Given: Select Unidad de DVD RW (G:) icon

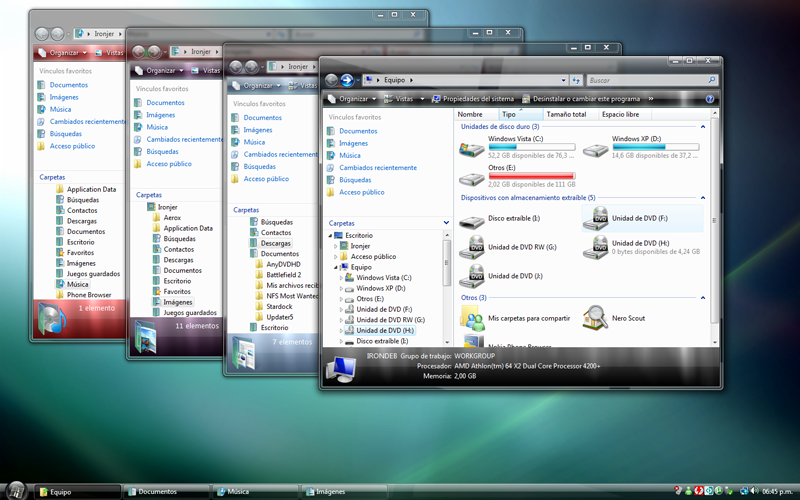Looking at the screenshot, I should tap(471, 247).
